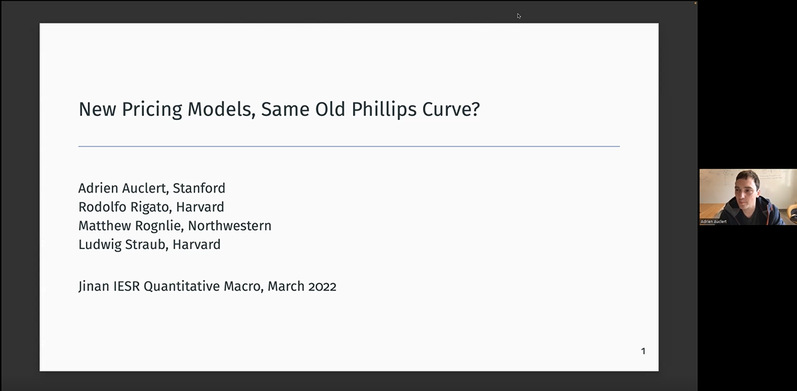The image size is (797, 391).
Task: Click the slide number 1 indicator
Action: 643,351
